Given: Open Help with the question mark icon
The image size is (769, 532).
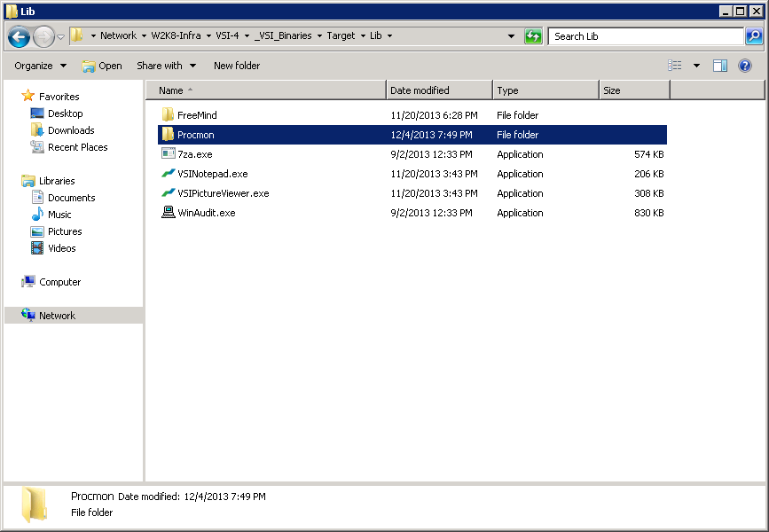Looking at the screenshot, I should 744,66.
